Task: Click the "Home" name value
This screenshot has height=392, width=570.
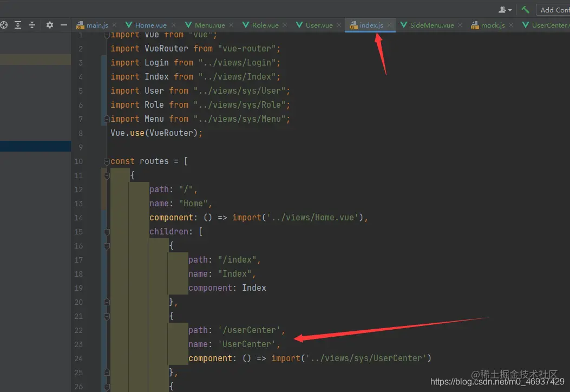Action: (x=193, y=203)
